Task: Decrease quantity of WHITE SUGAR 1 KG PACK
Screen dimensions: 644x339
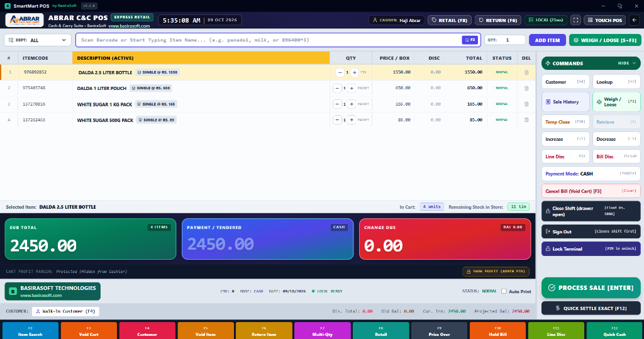Action: [337, 104]
